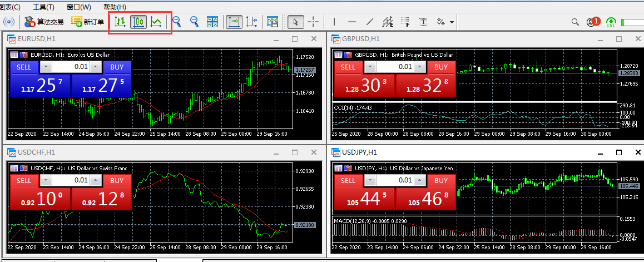644x262 pixels.
Task: Click SELL on USDCHF chart
Action: [24, 180]
